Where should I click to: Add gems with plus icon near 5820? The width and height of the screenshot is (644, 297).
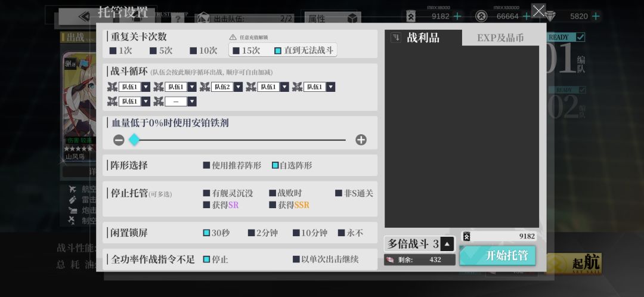click(596, 17)
